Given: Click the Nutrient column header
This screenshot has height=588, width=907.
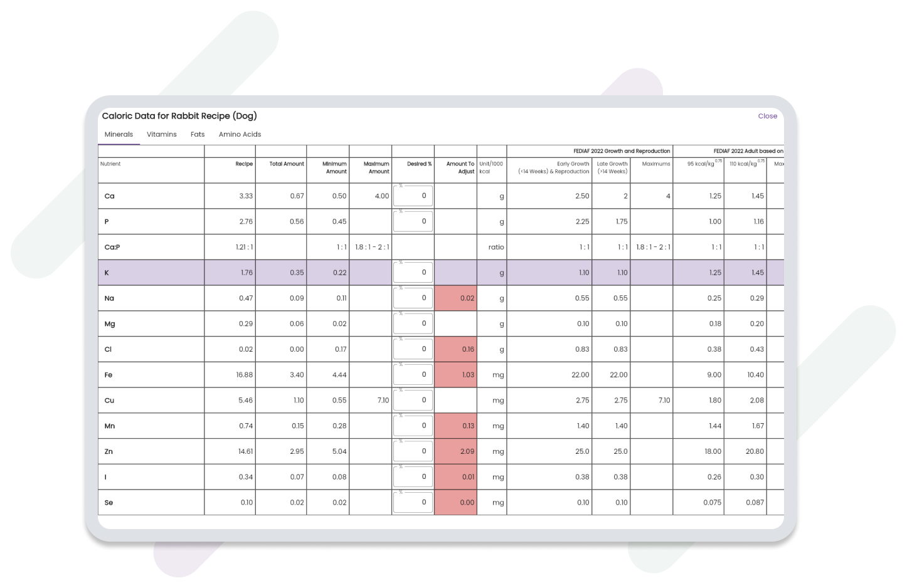Looking at the screenshot, I should [x=110, y=164].
